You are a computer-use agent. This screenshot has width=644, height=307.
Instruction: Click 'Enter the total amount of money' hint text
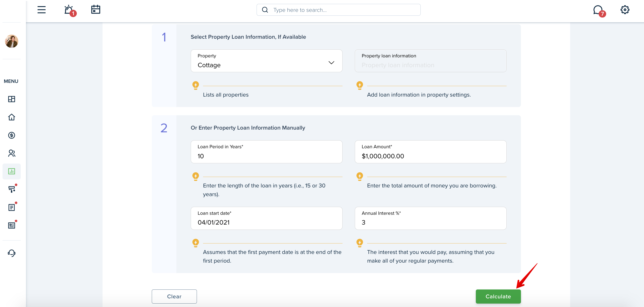432,186
